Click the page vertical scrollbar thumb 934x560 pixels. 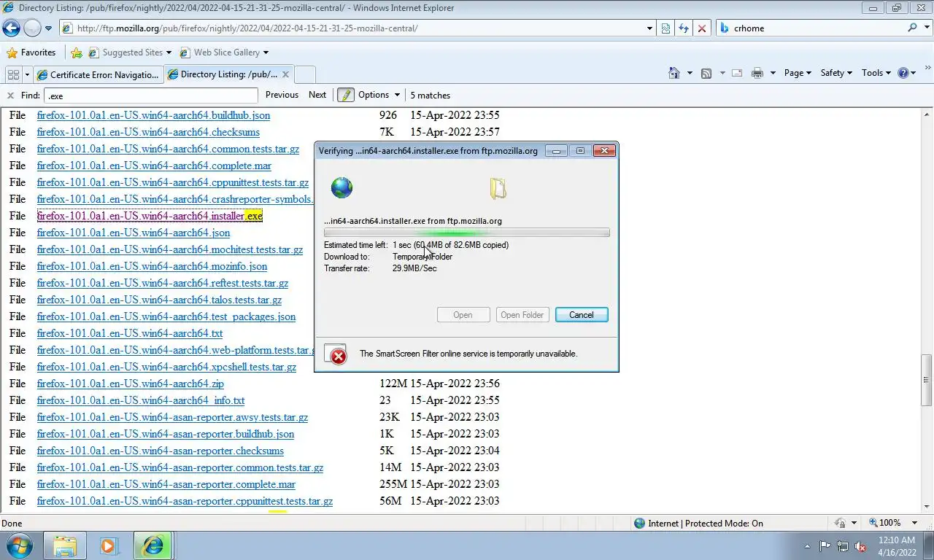tap(927, 380)
